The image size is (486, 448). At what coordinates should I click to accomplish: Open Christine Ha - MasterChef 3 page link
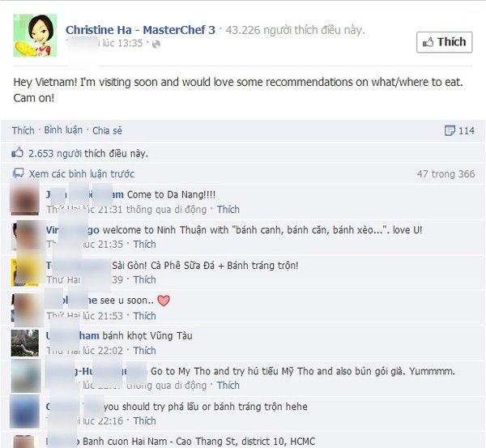pyautogui.click(x=140, y=30)
